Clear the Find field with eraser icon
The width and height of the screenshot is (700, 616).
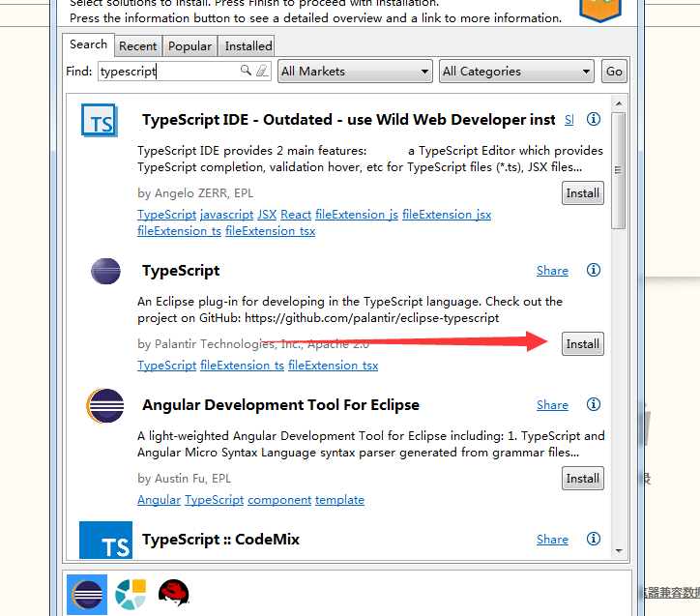(262, 71)
